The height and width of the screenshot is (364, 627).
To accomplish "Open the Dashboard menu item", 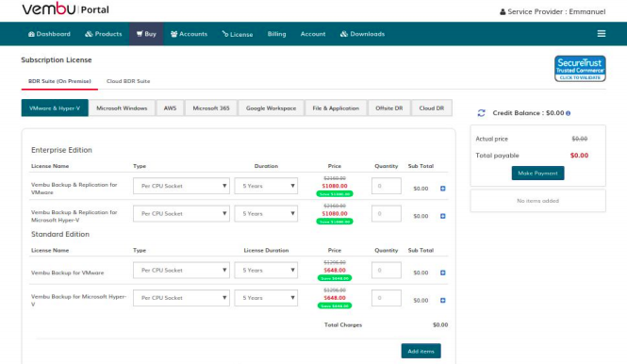I will (x=49, y=34).
